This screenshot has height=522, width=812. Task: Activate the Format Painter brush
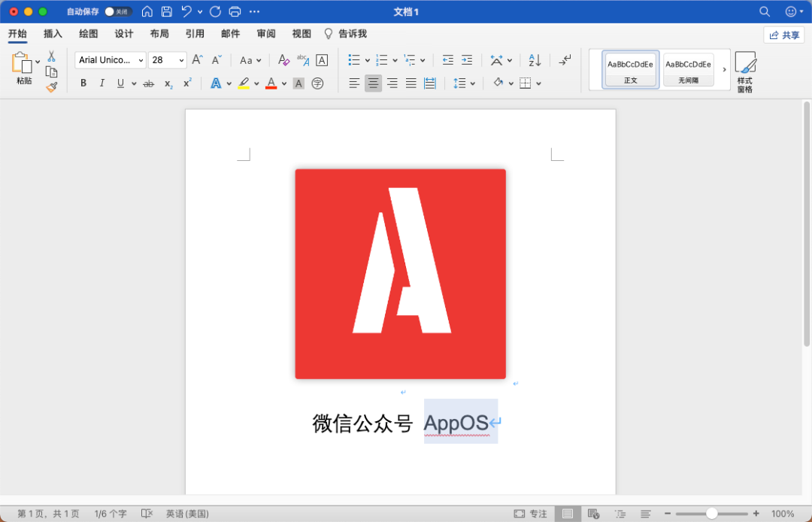pyautogui.click(x=51, y=87)
